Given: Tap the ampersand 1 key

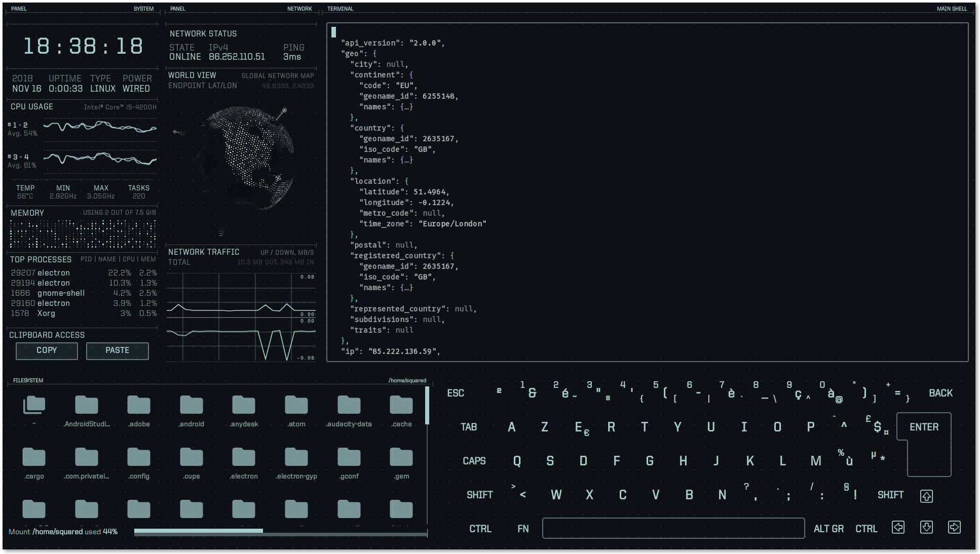Looking at the screenshot, I should tap(528, 390).
